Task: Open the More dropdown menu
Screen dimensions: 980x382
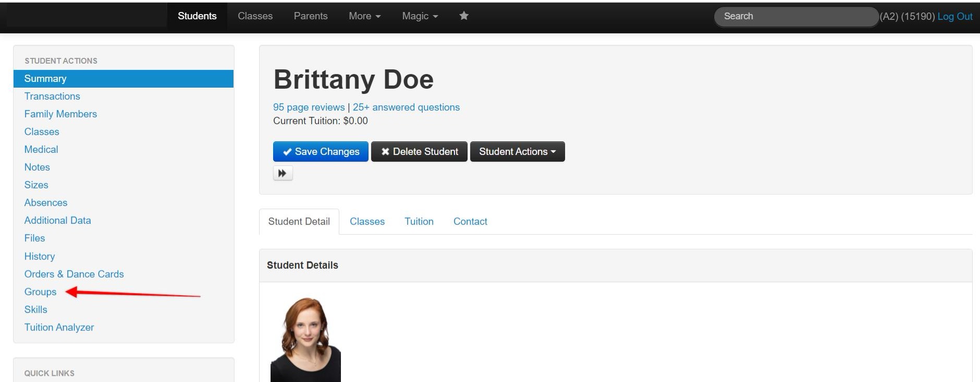Action: pyautogui.click(x=364, y=16)
